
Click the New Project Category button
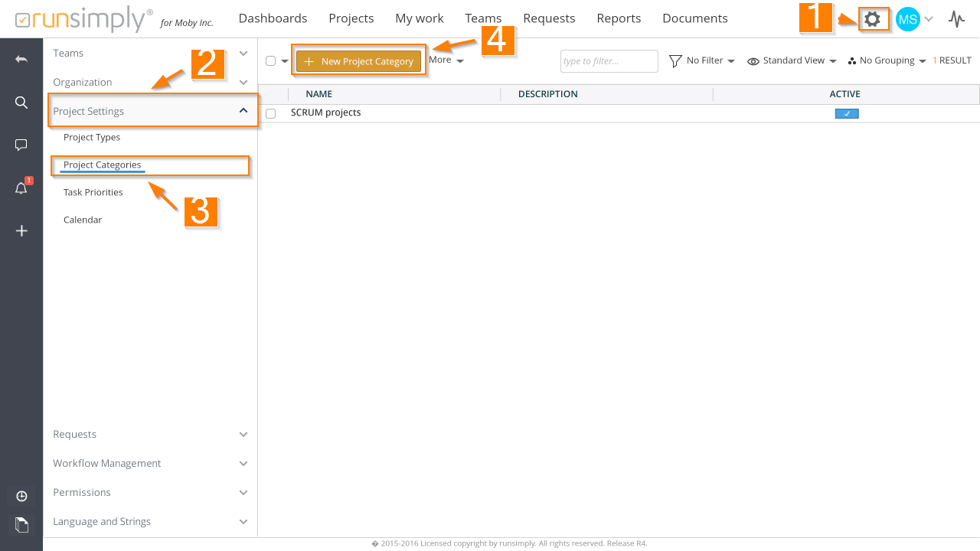pos(359,61)
